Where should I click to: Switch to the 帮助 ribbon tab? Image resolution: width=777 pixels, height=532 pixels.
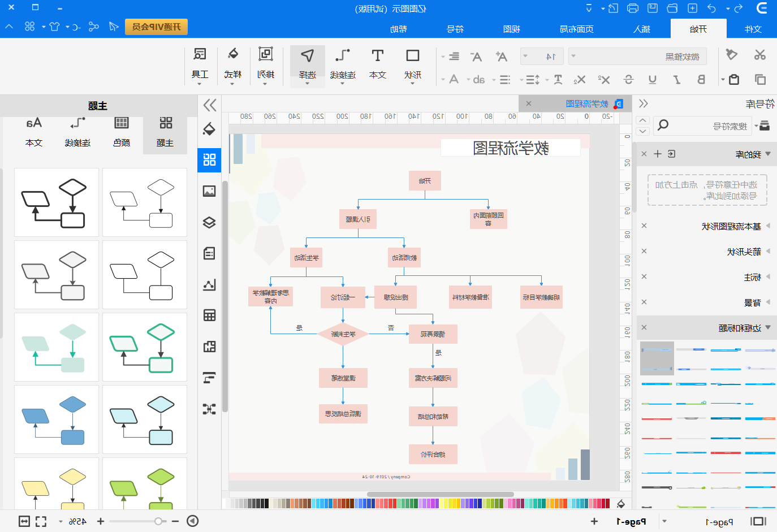[398, 29]
